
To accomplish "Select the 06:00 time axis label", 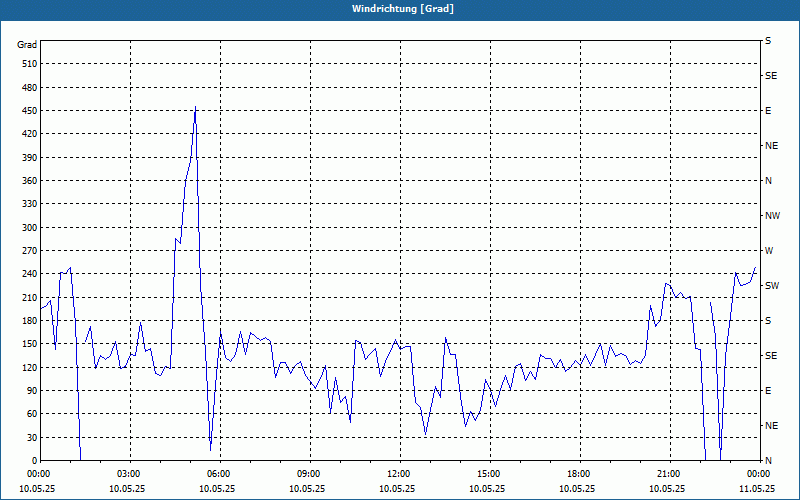I will tap(219, 474).
